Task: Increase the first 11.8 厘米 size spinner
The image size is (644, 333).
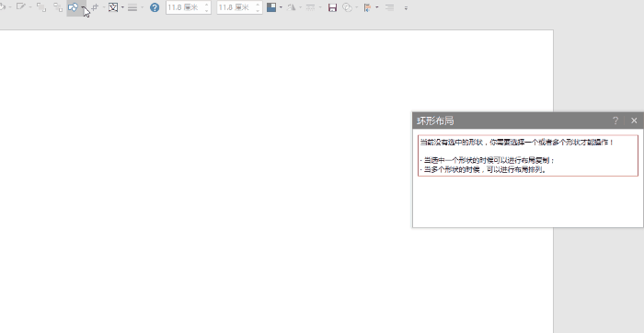Action: (207, 5)
